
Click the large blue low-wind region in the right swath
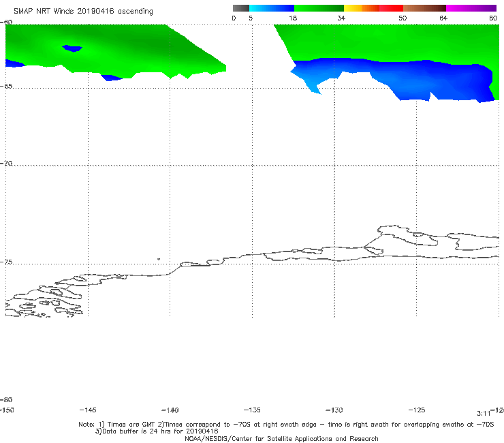click(418, 80)
